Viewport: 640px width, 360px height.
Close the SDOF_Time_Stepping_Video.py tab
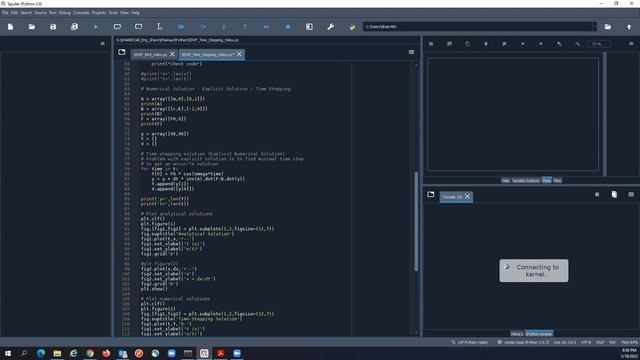pyautogui.click(x=239, y=54)
